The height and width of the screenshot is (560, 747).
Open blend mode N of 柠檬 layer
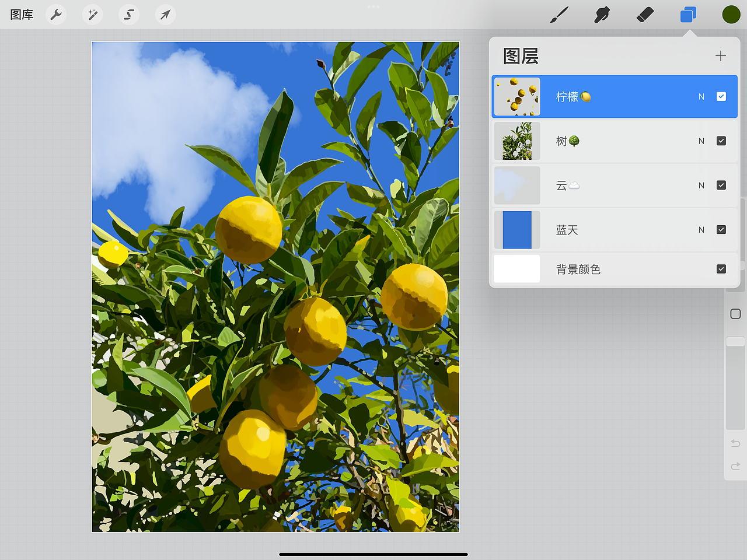pos(701,97)
